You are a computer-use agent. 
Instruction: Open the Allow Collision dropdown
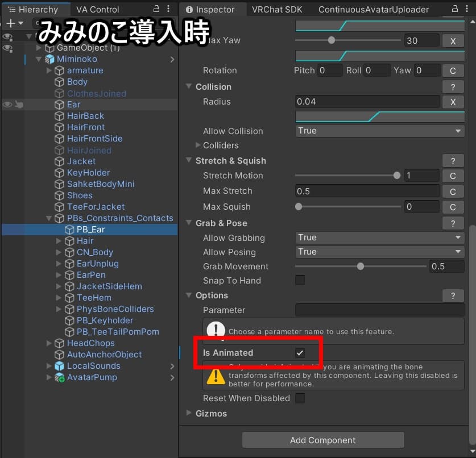(379, 131)
